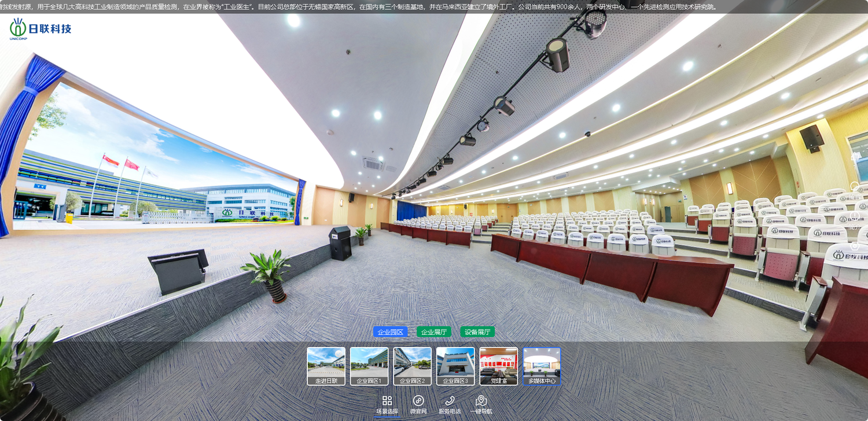This screenshot has width=868, height=421.
Task: Open the speech-bubble comment icon
Action: pyautogui.click(x=855, y=186)
